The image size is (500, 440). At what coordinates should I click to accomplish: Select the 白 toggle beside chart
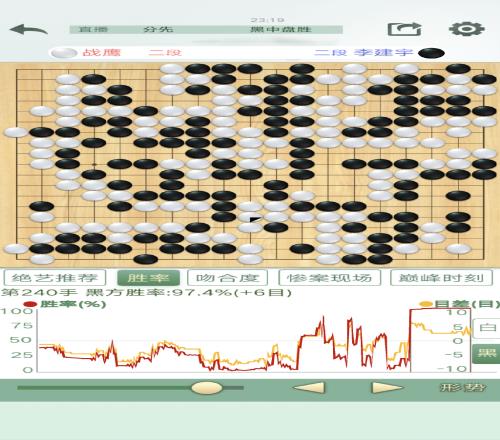[487, 327]
